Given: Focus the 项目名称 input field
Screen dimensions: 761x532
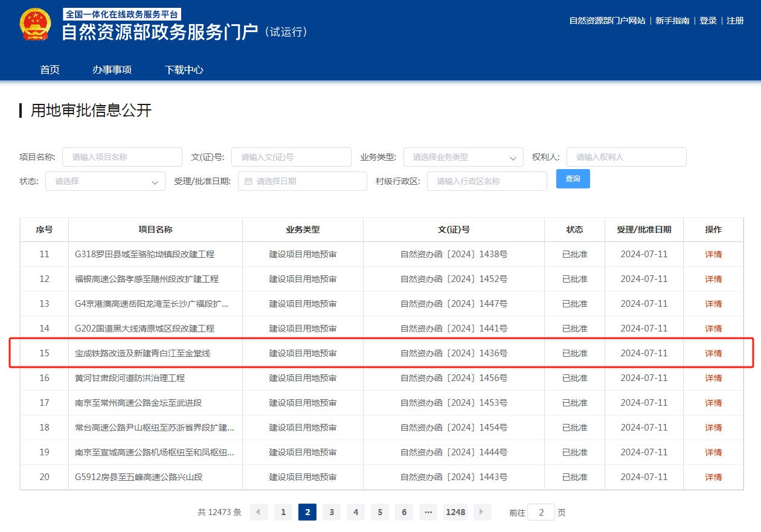Looking at the screenshot, I should pos(122,157).
